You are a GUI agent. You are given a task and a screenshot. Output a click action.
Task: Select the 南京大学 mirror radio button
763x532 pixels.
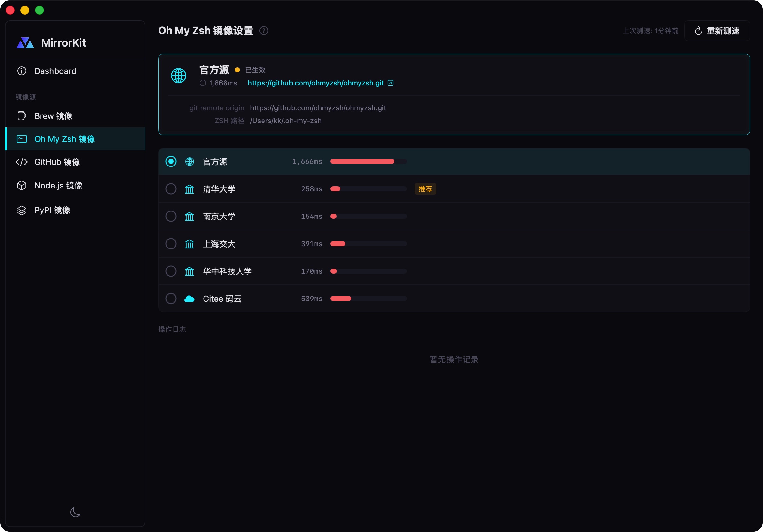pos(171,216)
